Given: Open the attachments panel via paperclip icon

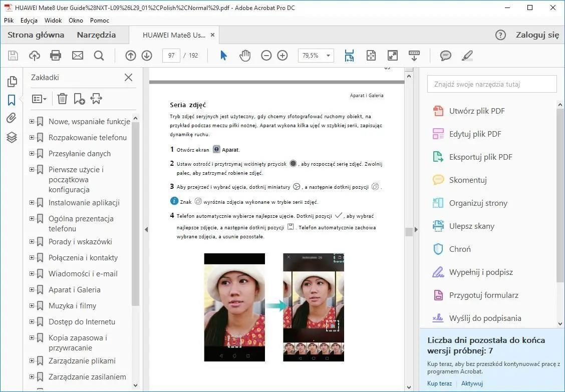Looking at the screenshot, I should click(x=11, y=118).
